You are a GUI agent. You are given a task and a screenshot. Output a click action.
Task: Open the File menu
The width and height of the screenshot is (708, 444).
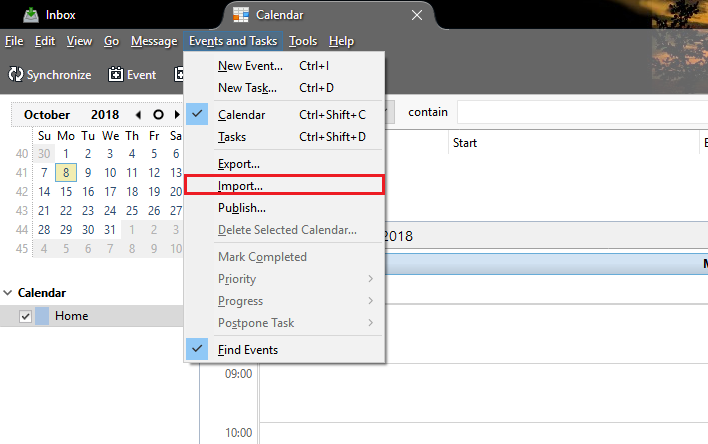(x=14, y=41)
